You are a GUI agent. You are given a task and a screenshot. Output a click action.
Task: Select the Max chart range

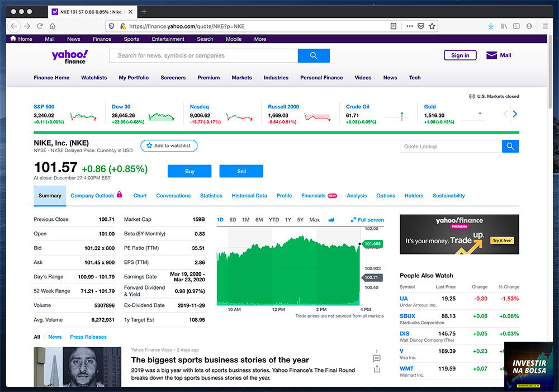[x=314, y=220]
